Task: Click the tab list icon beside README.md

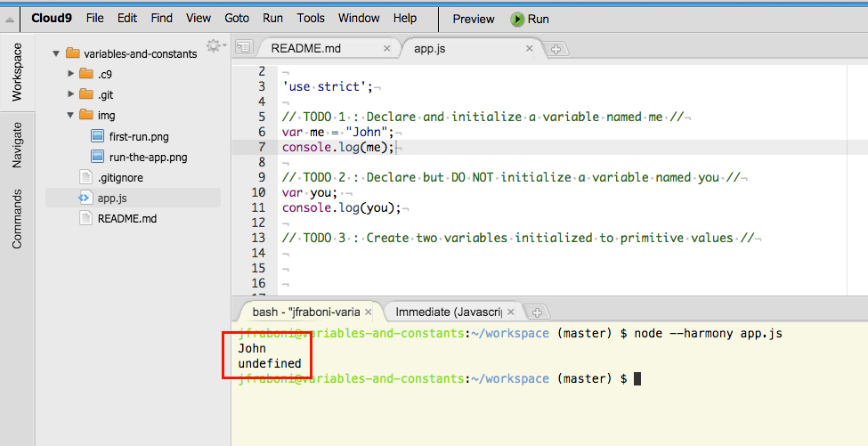Action: [x=244, y=47]
